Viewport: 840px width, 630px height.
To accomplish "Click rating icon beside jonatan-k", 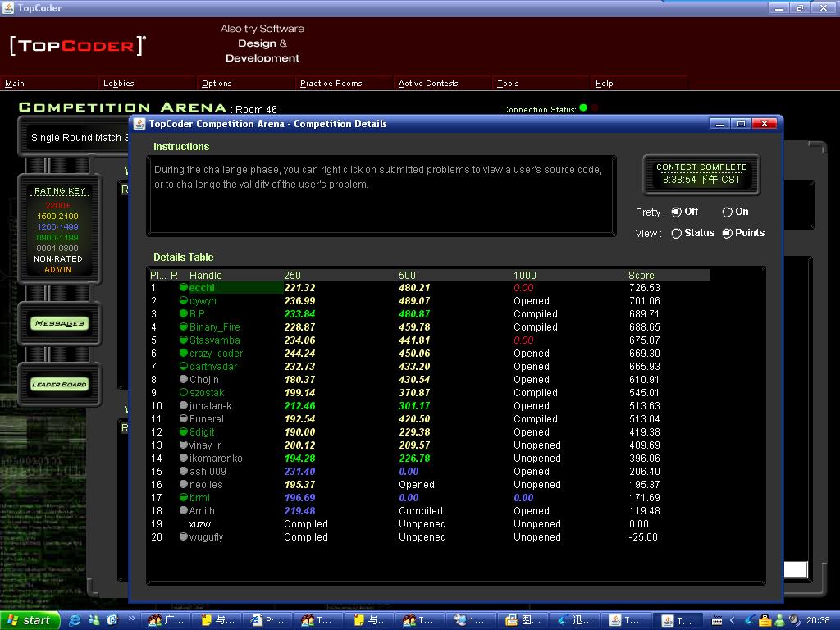I will pyautogui.click(x=183, y=405).
